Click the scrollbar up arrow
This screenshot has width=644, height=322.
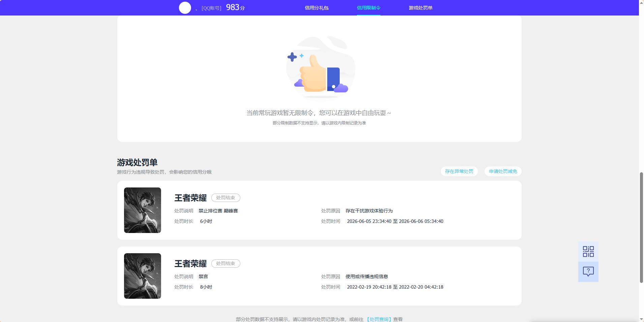tap(641, 2)
